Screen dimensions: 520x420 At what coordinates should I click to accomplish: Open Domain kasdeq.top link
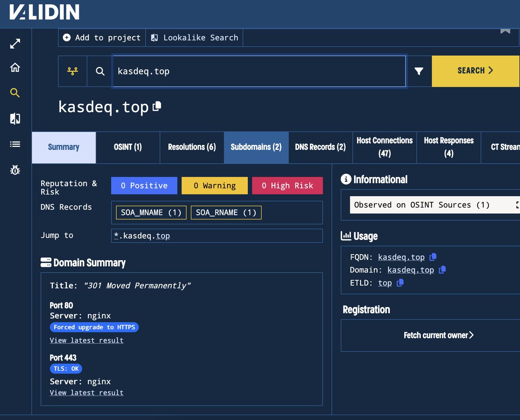coord(410,270)
